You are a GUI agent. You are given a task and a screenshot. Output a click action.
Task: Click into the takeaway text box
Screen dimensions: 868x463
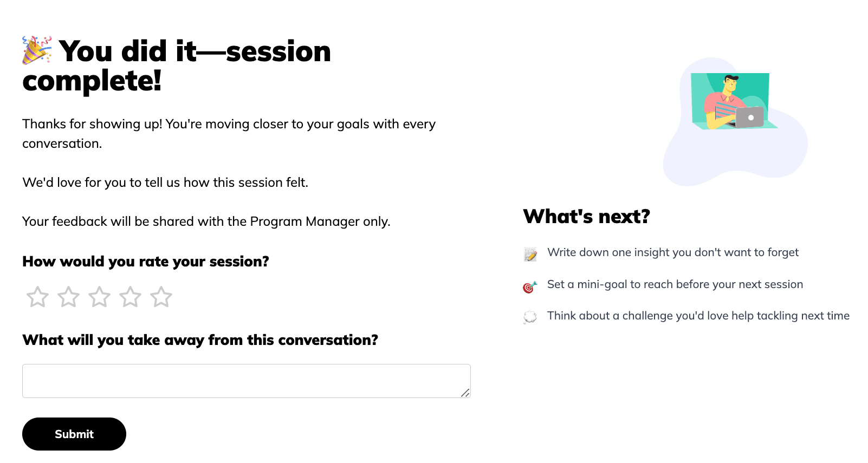click(x=238, y=381)
